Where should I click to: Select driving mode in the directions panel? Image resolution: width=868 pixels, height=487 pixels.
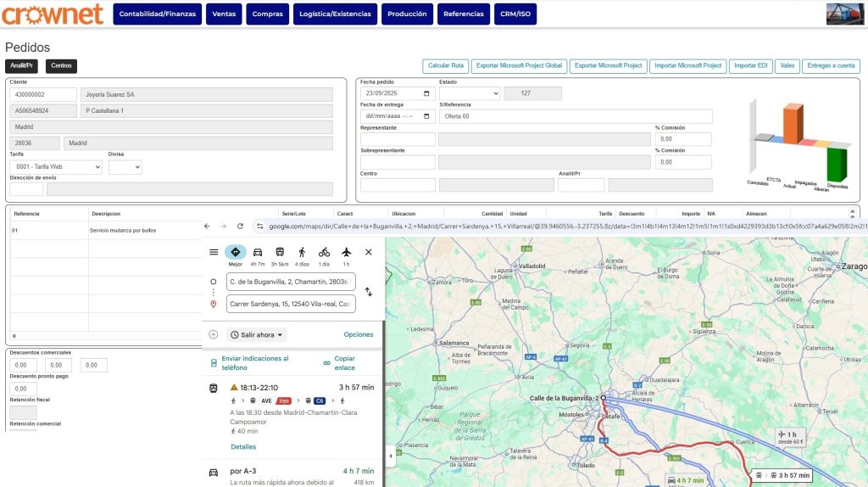[x=257, y=253]
